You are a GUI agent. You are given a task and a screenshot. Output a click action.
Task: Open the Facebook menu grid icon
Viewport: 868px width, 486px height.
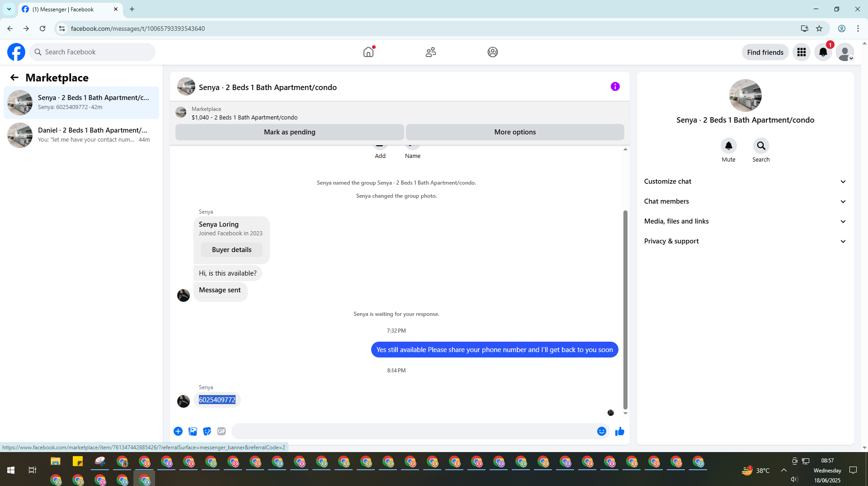(x=802, y=52)
